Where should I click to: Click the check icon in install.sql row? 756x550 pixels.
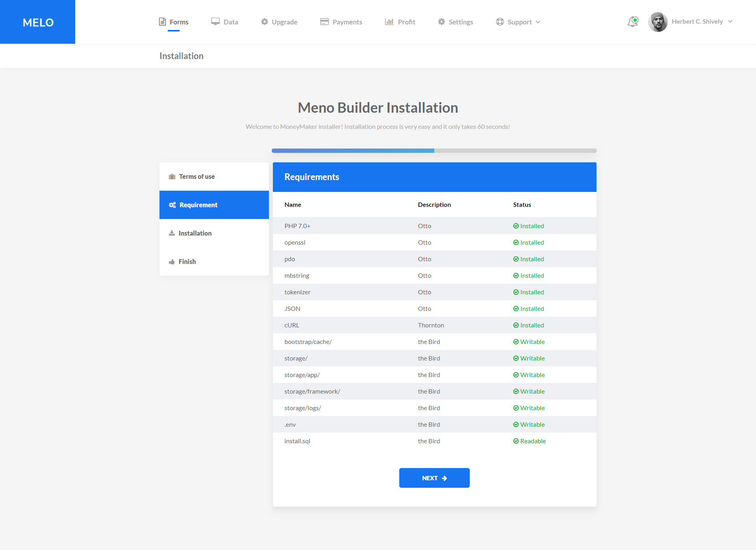pyautogui.click(x=516, y=441)
